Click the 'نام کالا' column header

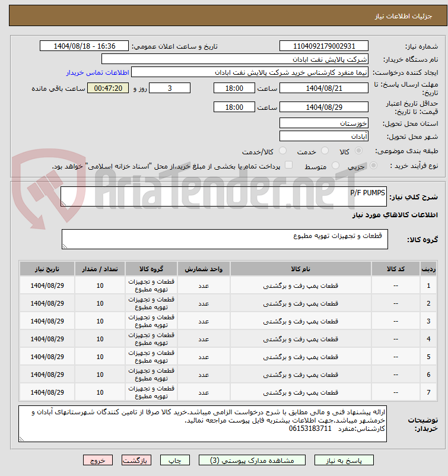[301, 269]
